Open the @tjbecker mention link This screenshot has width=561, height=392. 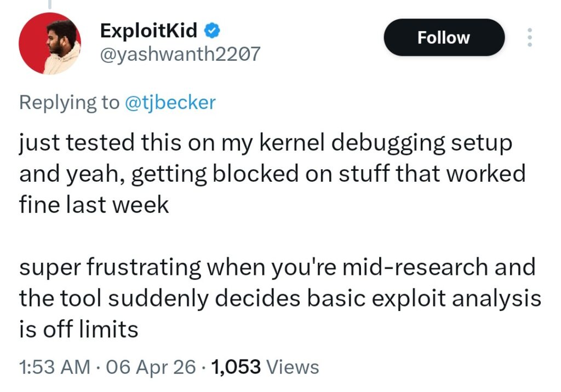click(x=170, y=102)
